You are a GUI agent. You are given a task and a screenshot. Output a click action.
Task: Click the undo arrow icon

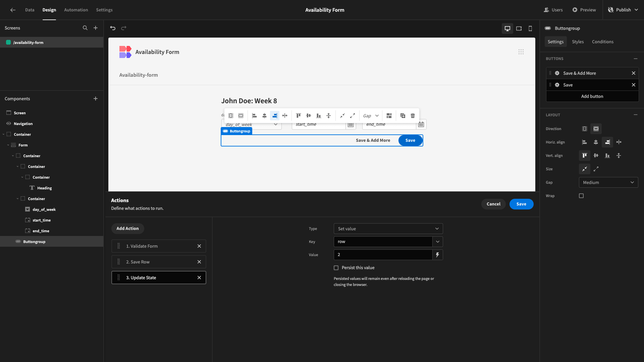[113, 28]
